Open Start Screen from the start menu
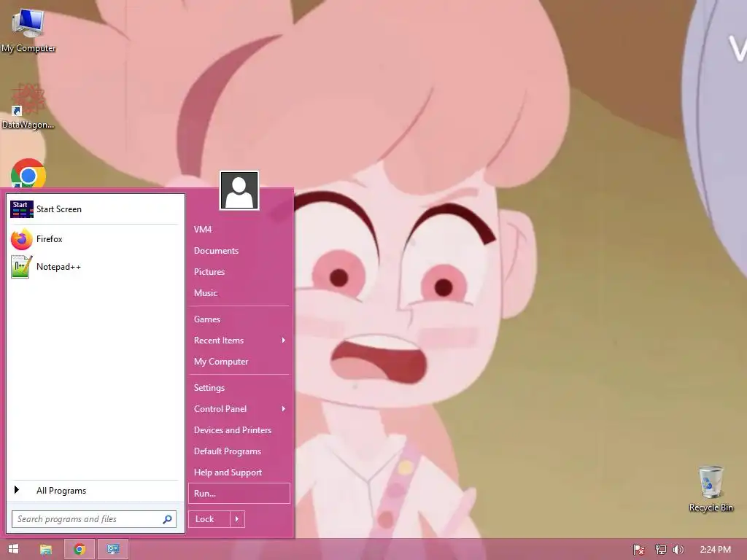Image resolution: width=747 pixels, height=560 pixels. tap(94, 209)
